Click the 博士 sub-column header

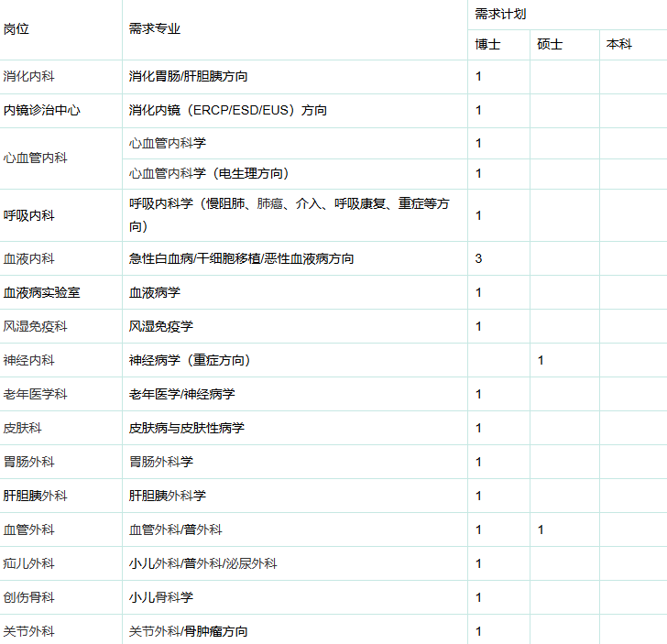click(487, 44)
